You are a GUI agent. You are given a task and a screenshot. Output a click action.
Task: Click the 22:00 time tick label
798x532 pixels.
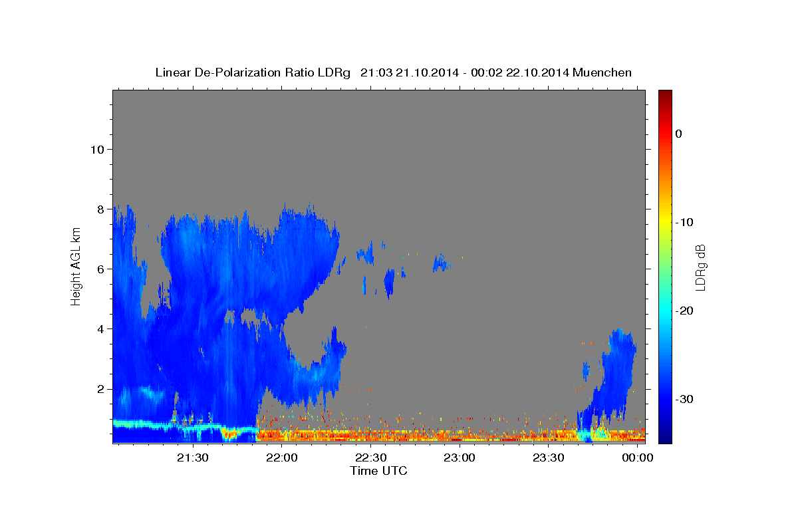coord(282,458)
